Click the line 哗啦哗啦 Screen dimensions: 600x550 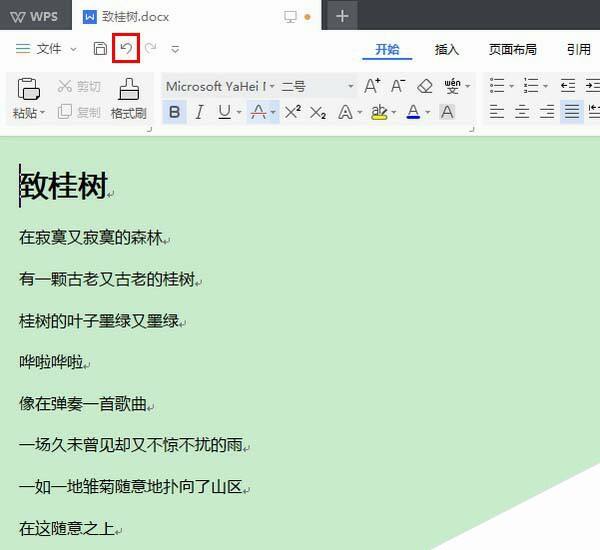click(x=51, y=362)
